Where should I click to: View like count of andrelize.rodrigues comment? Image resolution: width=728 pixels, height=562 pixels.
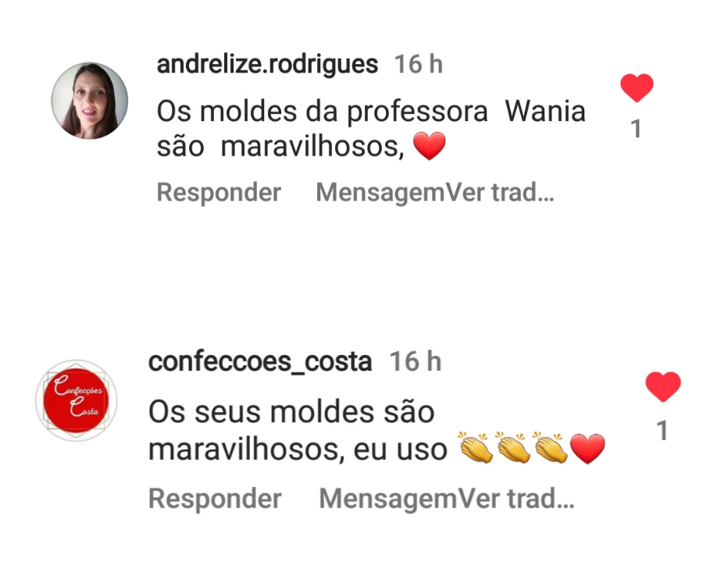pos(636,129)
